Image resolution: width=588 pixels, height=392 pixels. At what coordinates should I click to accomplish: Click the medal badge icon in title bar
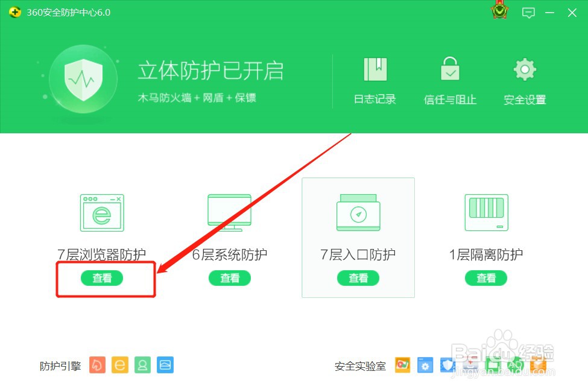tap(500, 10)
